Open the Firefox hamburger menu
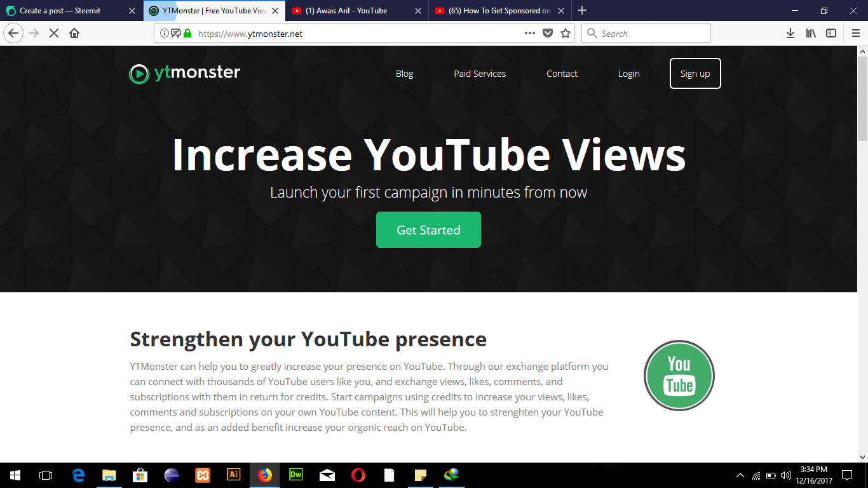This screenshot has height=488, width=868. 855,33
